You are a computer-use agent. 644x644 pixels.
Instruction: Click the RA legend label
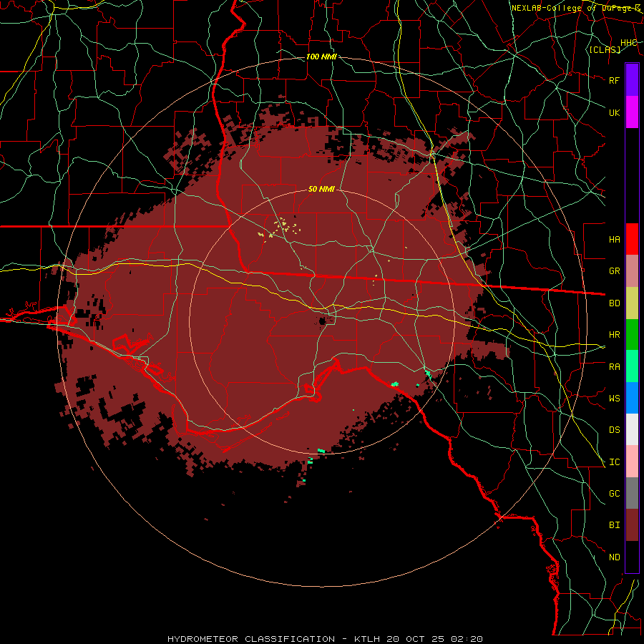click(x=615, y=367)
